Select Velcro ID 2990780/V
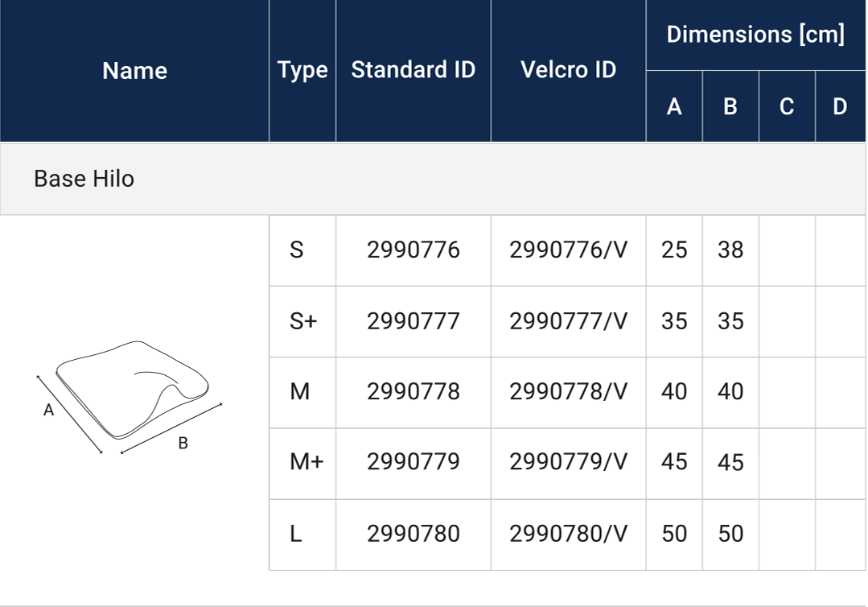This screenshot has height=607, width=868. tap(568, 534)
